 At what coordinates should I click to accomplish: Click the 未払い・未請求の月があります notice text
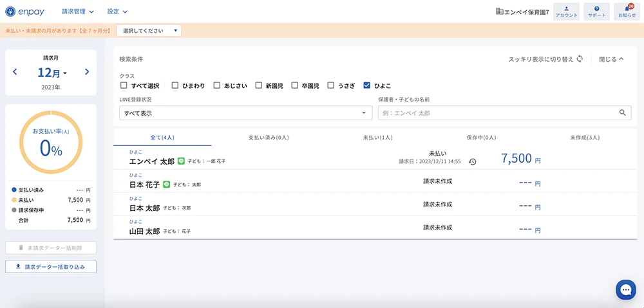pos(58,31)
